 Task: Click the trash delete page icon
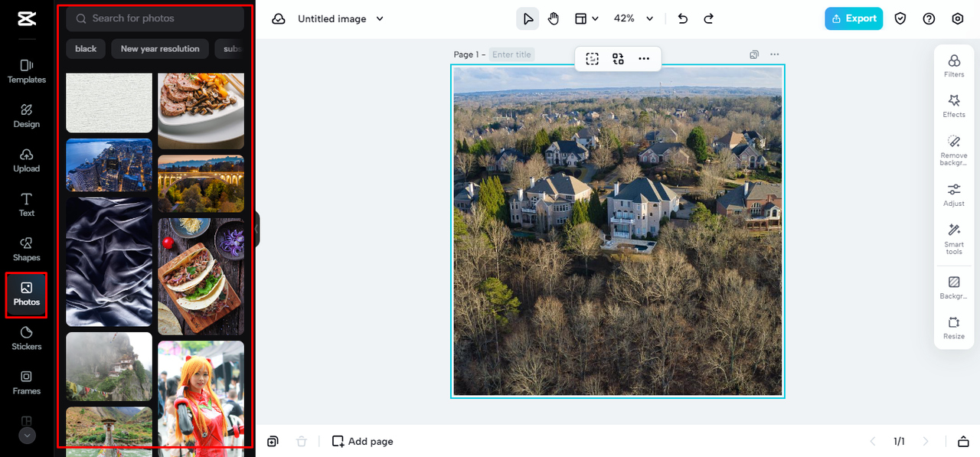[302, 441]
